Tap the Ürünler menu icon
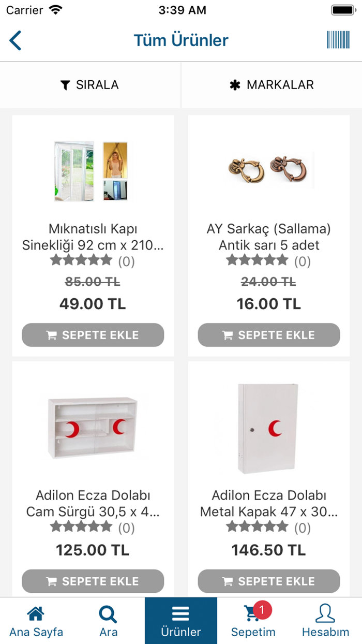The width and height of the screenshot is (362, 644). 180,613
